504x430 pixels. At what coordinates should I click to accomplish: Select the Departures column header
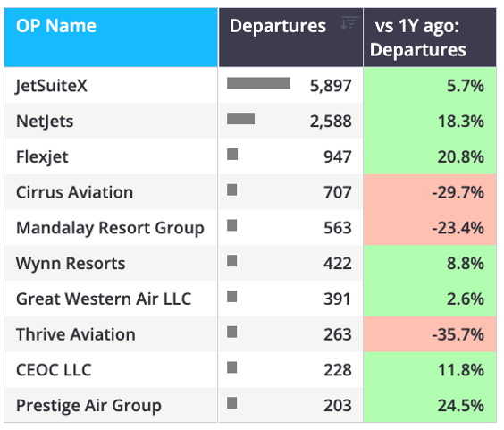click(291, 38)
